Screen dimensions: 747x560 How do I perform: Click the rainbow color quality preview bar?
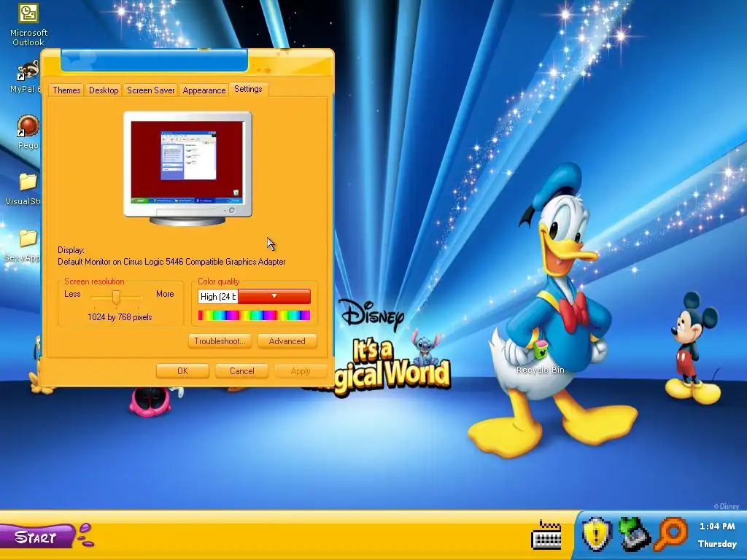click(254, 315)
